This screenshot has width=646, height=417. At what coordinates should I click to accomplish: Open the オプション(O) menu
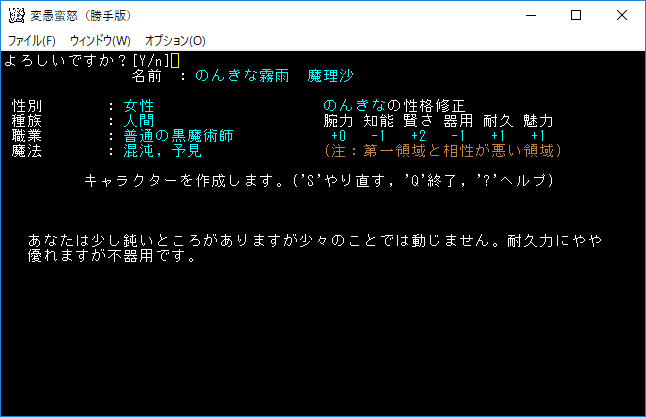[x=175, y=41]
